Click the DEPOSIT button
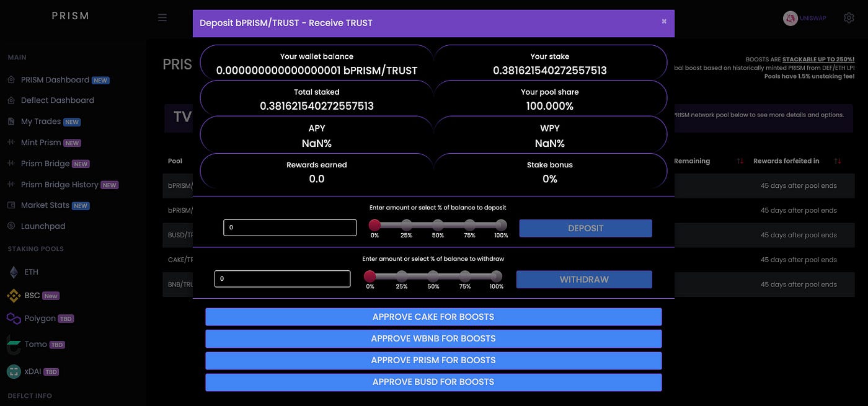Viewport: 868px width, 406px height. (x=585, y=228)
